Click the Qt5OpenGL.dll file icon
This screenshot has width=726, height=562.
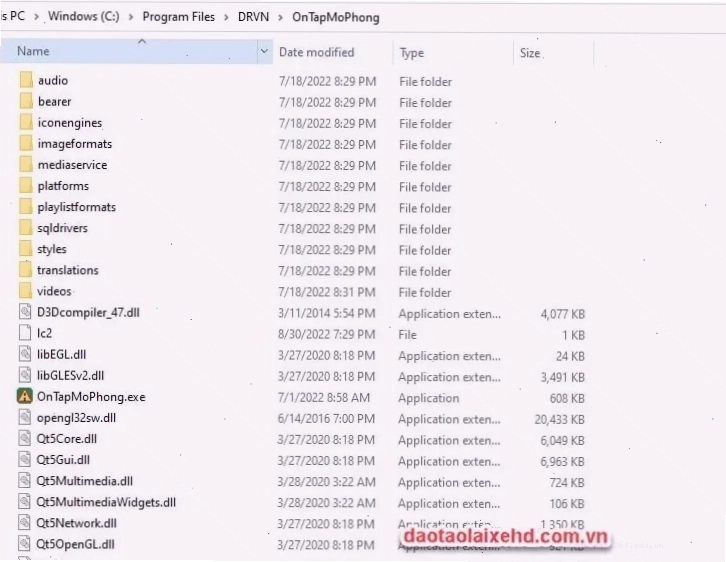click(x=25, y=544)
